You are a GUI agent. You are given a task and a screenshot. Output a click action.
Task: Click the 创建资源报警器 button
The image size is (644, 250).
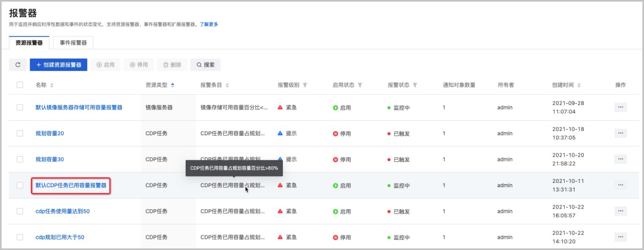tap(58, 65)
